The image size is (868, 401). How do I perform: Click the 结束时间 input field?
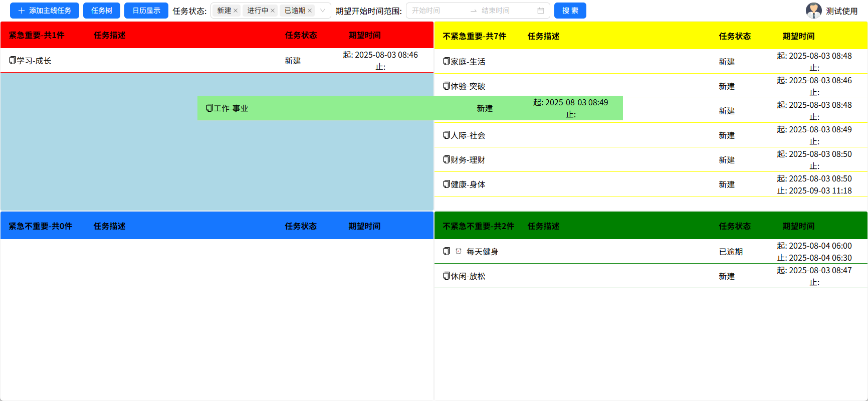point(506,11)
